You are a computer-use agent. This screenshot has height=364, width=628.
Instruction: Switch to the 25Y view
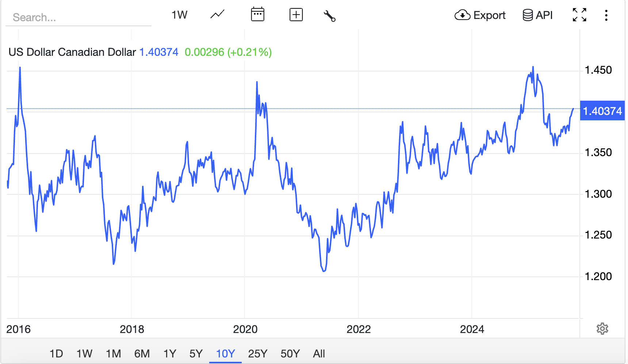coord(257,353)
